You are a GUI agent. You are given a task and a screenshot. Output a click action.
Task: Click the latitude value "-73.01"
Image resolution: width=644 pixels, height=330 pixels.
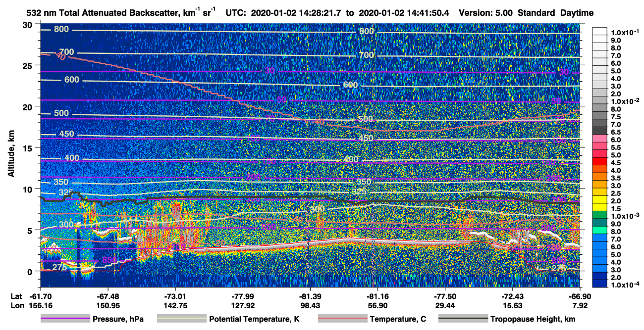tap(175, 296)
